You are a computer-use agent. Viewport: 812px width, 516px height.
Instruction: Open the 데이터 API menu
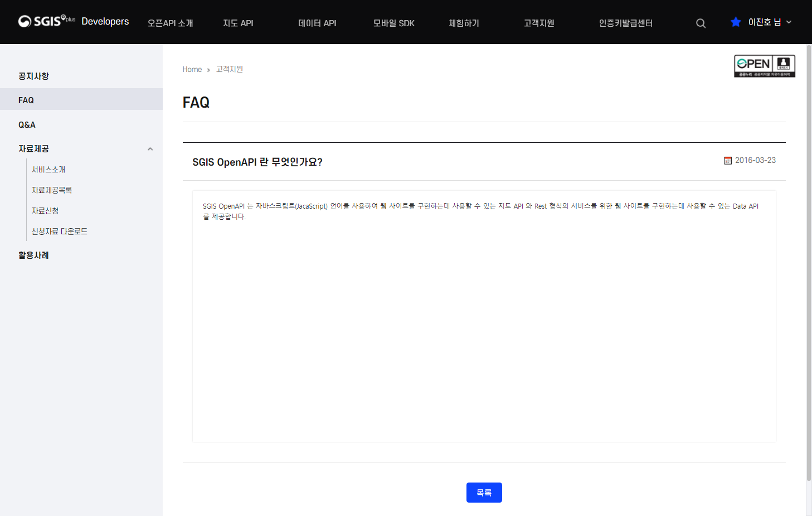pyautogui.click(x=317, y=23)
